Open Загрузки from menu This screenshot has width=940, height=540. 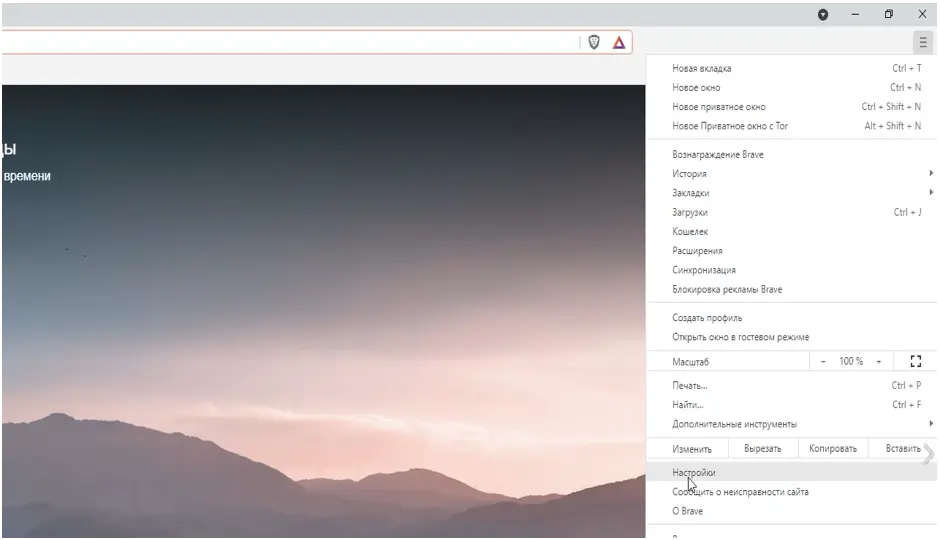tap(791, 212)
